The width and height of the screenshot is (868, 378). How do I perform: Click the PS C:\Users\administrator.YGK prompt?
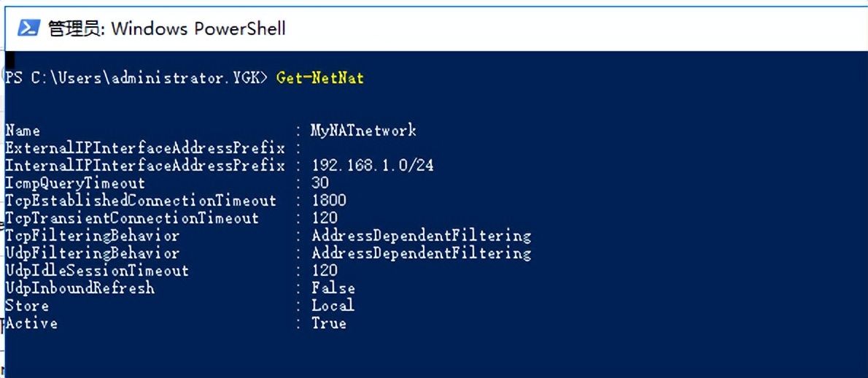136,78
